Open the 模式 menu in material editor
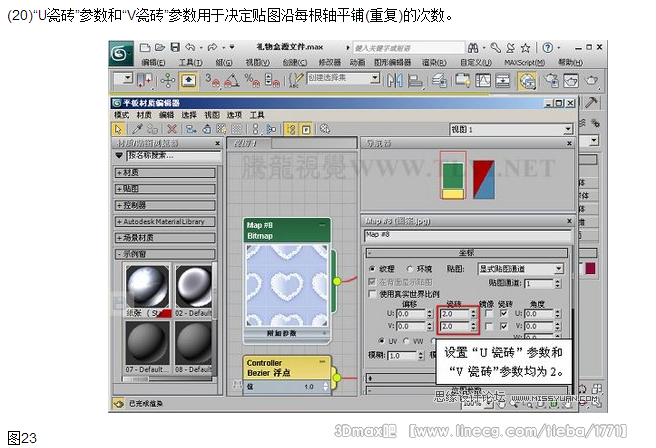This screenshot has height=448, width=656. point(121,115)
